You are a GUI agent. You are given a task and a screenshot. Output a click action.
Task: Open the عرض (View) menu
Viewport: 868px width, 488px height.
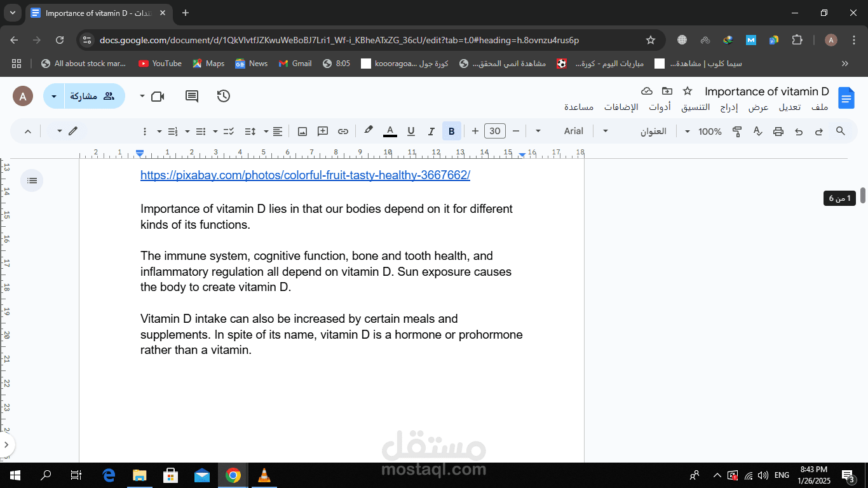[759, 107]
